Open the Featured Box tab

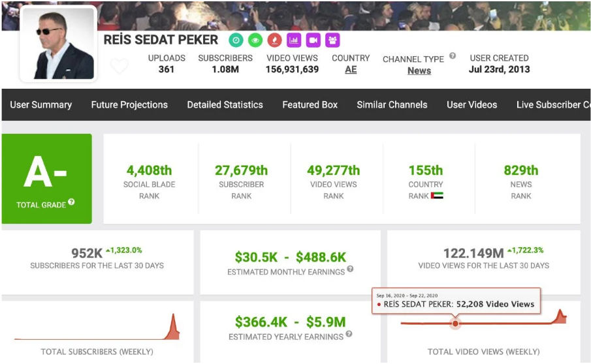coord(310,104)
